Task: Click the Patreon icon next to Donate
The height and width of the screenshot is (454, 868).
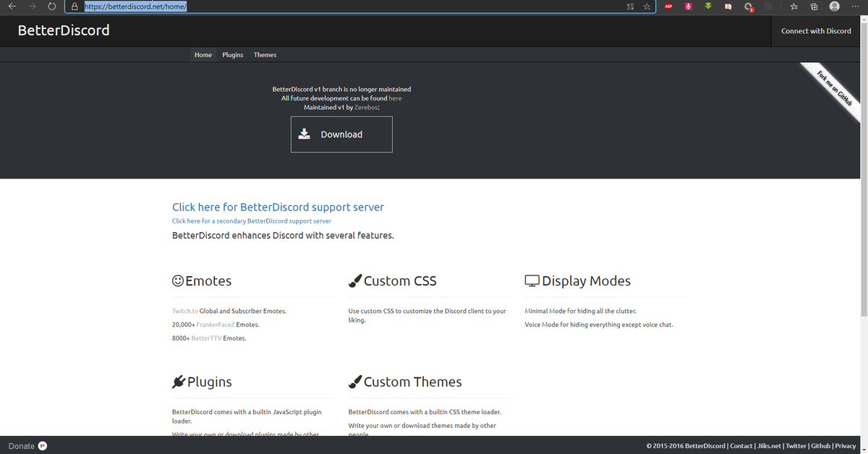Action: (x=43, y=446)
